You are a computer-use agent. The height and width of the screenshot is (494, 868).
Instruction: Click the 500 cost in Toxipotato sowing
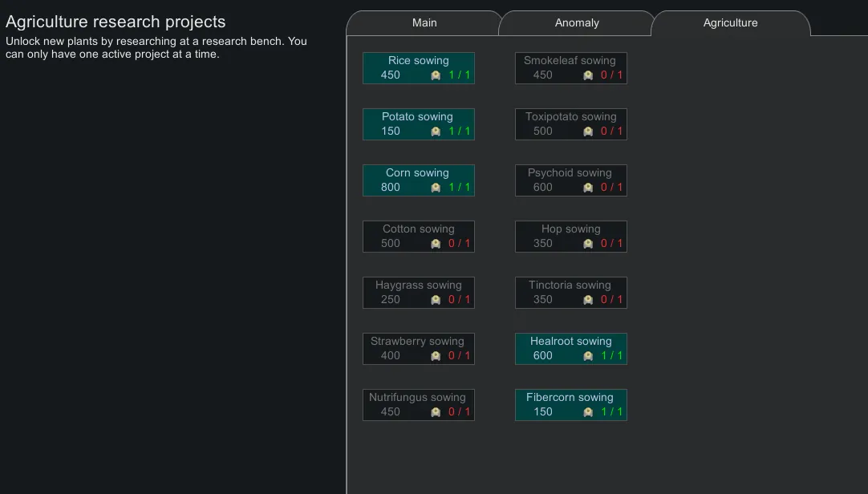(x=543, y=132)
